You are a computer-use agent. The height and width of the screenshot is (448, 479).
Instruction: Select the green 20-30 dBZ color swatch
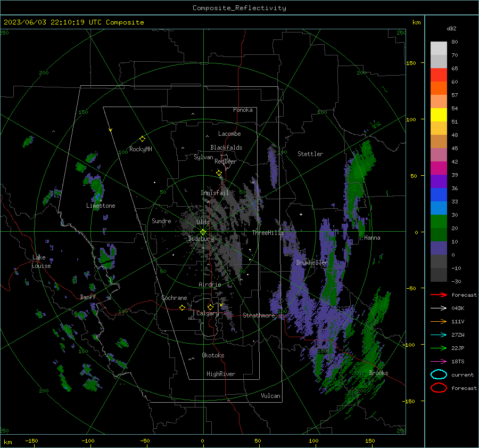tap(439, 222)
